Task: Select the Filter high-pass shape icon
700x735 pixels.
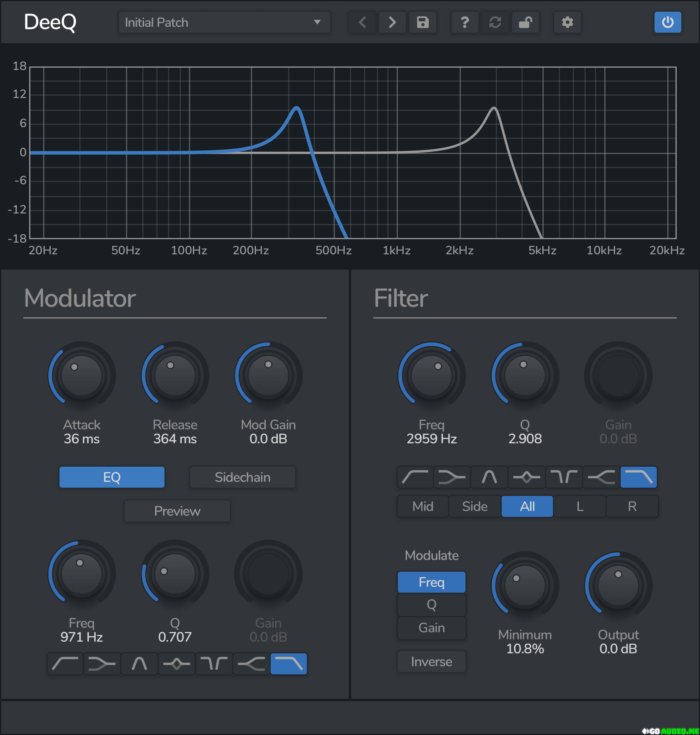Action: 415,477
